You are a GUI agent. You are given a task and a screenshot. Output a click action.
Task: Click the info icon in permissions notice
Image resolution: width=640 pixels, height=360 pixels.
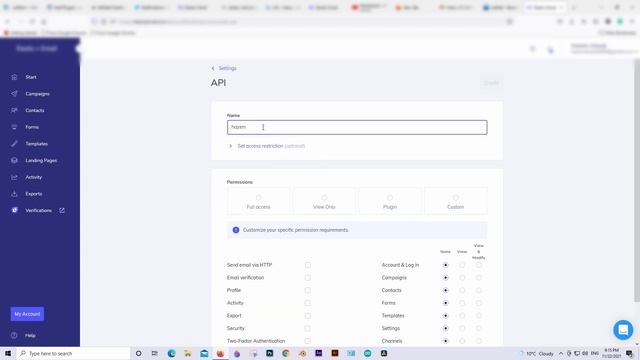tap(236, 230)
